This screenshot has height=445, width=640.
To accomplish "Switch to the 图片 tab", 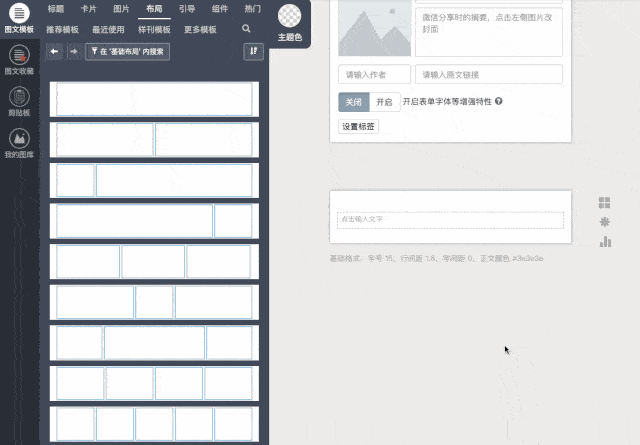I will 121,9.
